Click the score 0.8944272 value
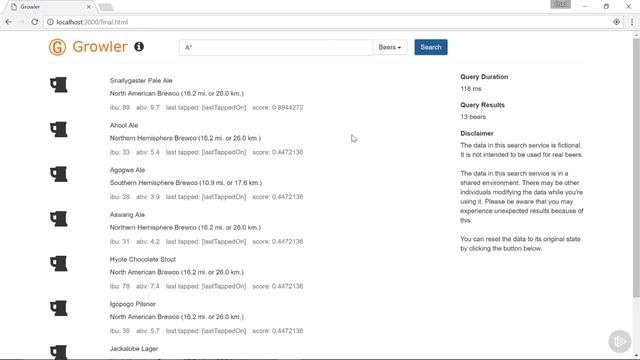The height and width of the screenshot is (360, 640). pyautogui.click(x=278, y=107)
